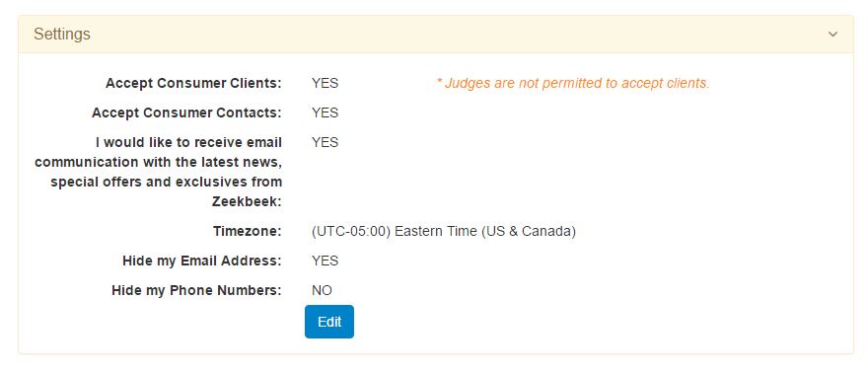Screen dimensions: 868x374
Task: Click the 'special offers and exclusives from' line
Action: click(166, 182)
